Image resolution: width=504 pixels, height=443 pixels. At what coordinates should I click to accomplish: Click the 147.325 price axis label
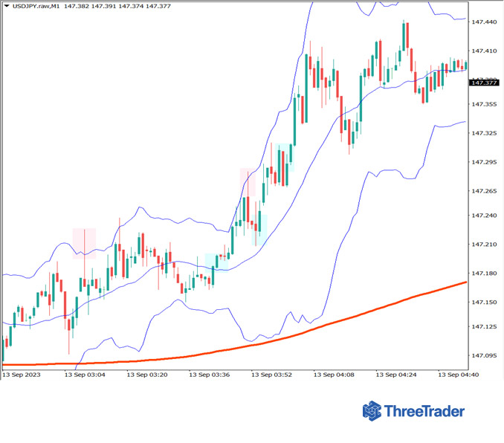coord(483,133)
